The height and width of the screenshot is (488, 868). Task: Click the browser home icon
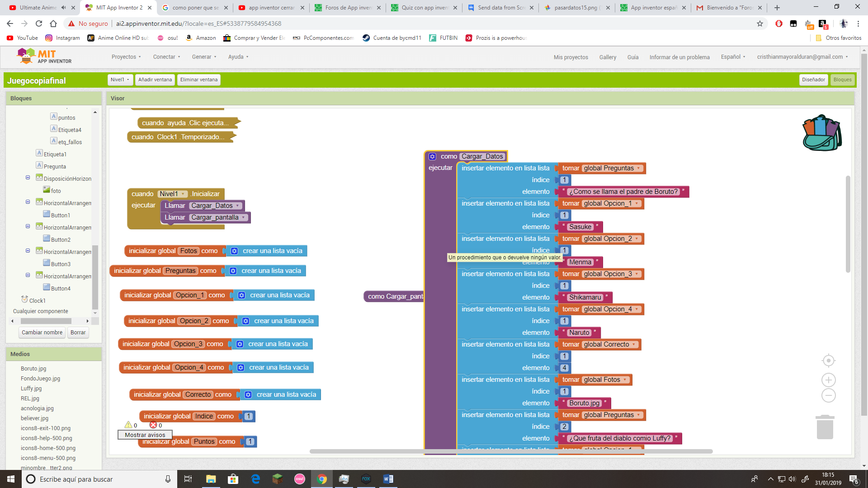[x=53, y=23]
